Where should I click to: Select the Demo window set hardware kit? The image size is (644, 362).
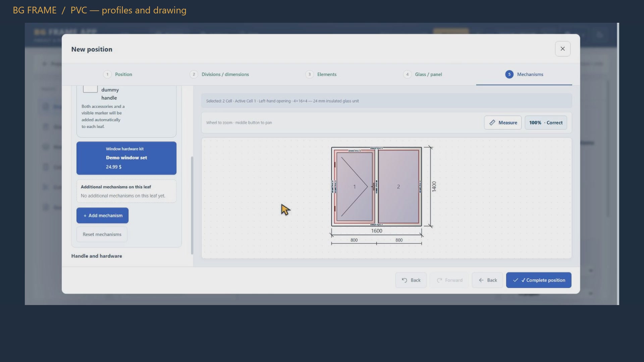tap(126, 158)
